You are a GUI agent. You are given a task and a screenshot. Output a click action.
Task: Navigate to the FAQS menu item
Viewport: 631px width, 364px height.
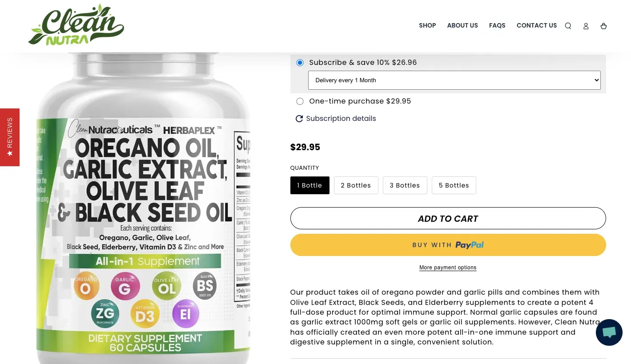point(497,26)
